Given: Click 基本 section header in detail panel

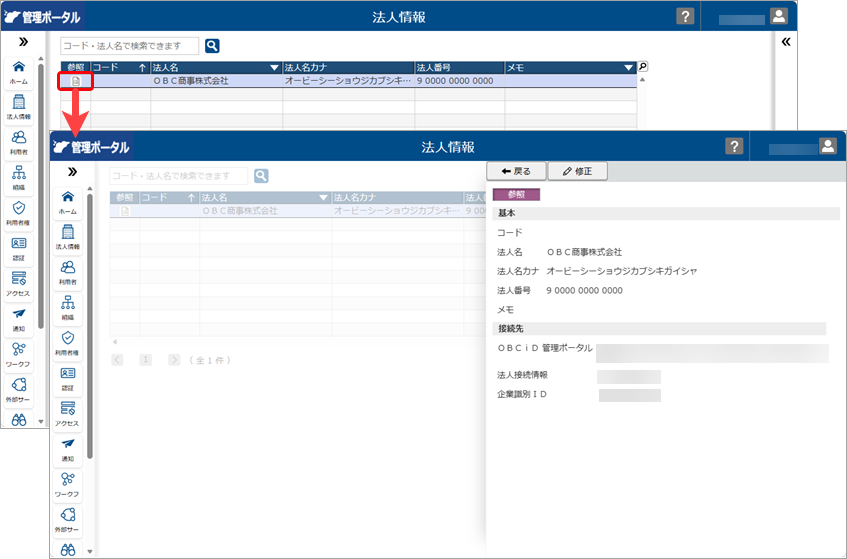Looking at the screenshot, I should (x=666, y=213).
